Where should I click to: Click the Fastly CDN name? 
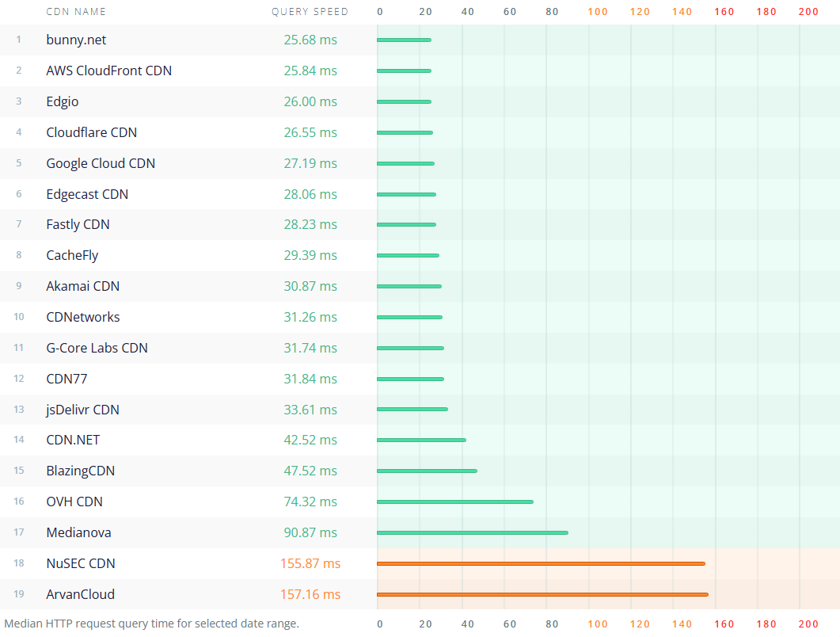click(x=78, y=225)
